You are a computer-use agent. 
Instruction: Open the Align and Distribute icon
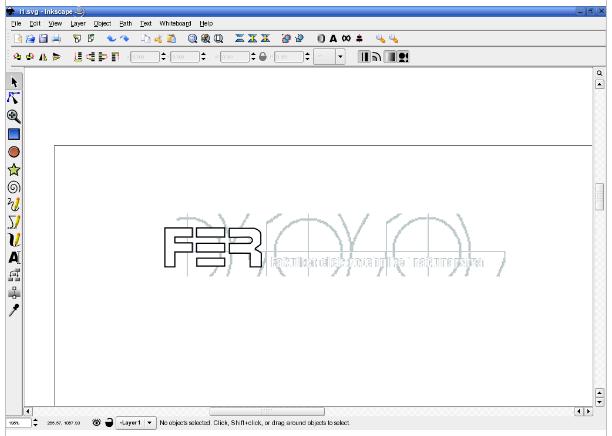[x=359, y=38]
